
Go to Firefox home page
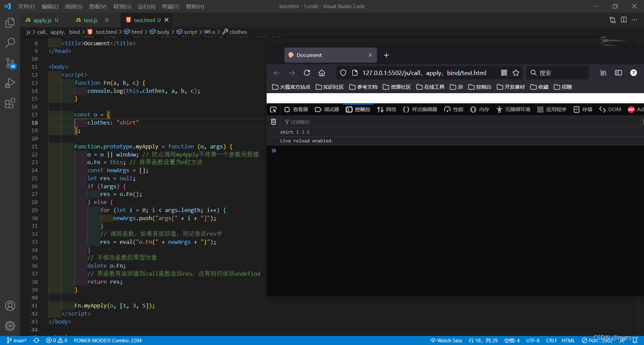click(x=322, y=73)
